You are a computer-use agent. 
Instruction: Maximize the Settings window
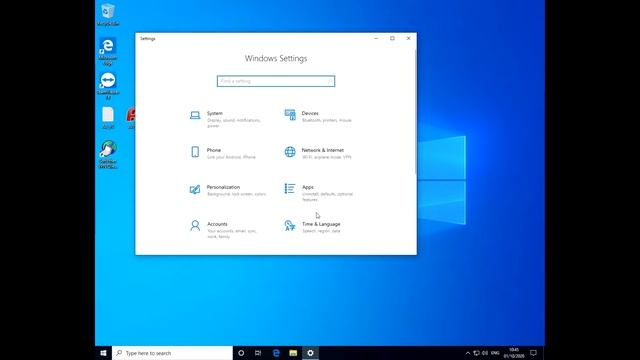tap(392, 38)
